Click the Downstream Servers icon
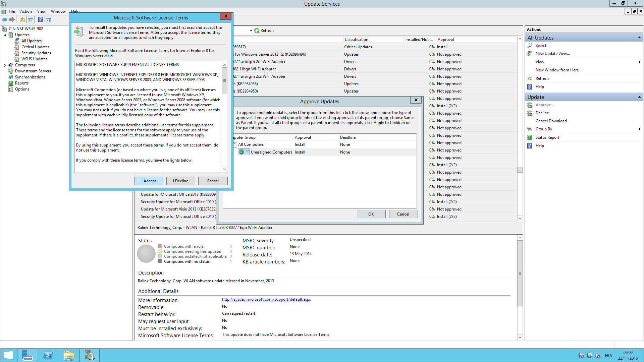Viewport: 644px width, 362px height. pos(11,71)
